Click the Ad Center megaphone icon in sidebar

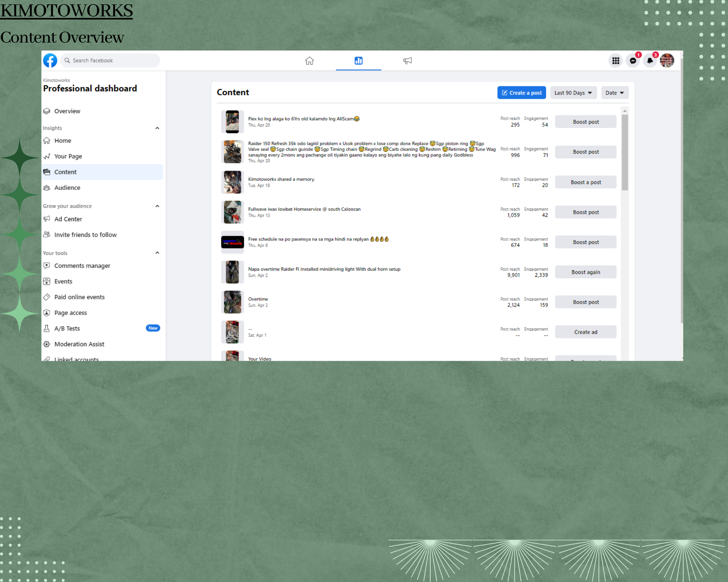click(47, 219)
